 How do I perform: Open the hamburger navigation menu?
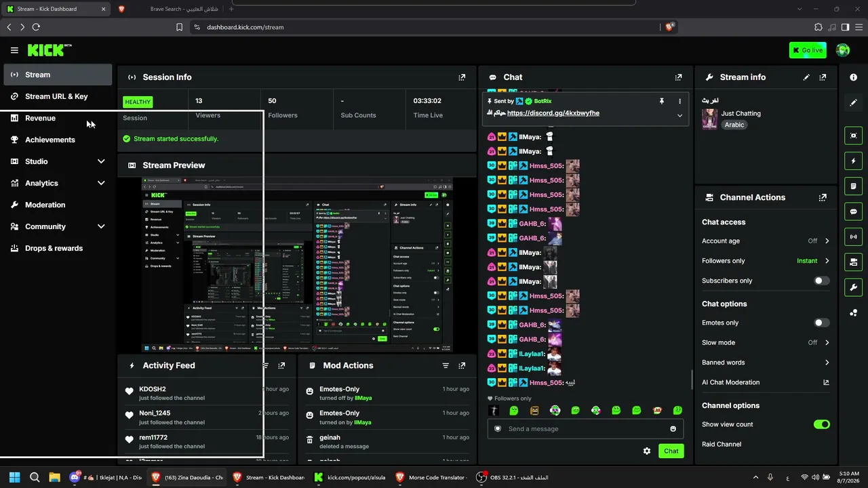click(14, 50)
